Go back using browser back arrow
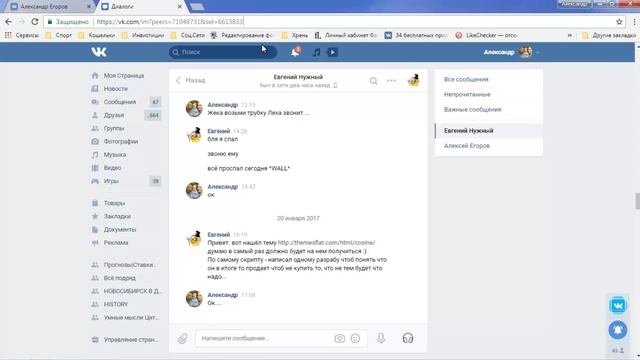 click(9, 22)
